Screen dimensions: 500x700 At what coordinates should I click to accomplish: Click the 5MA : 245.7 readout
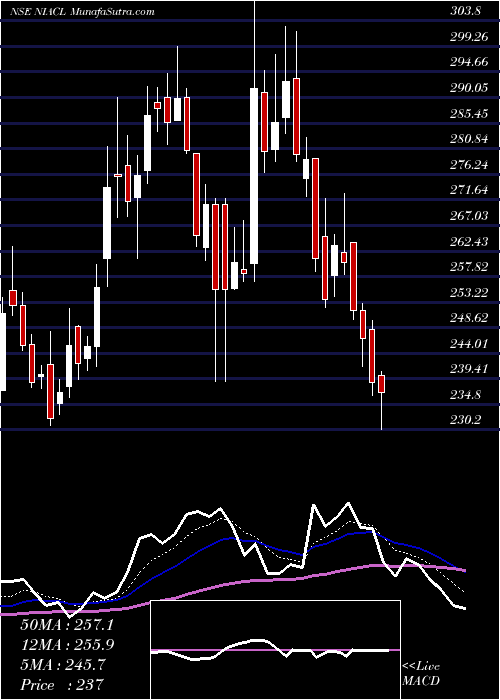(63, 665)
